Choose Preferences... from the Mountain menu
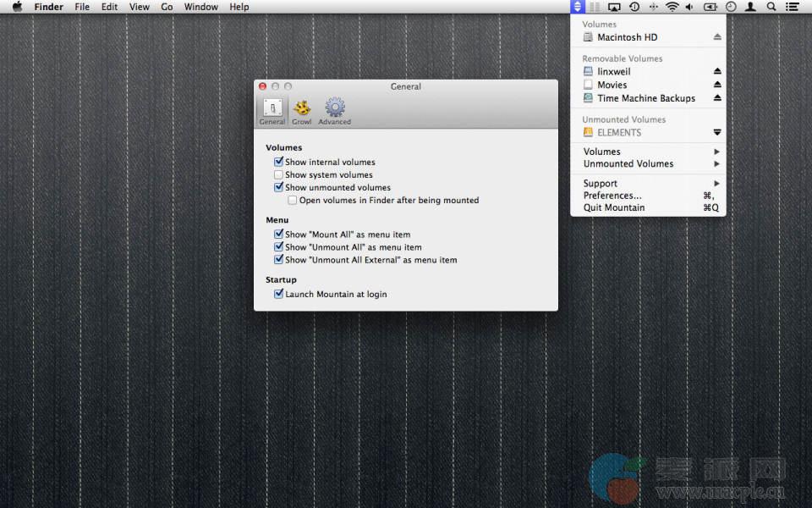812x508 pixels. (612, 196)
